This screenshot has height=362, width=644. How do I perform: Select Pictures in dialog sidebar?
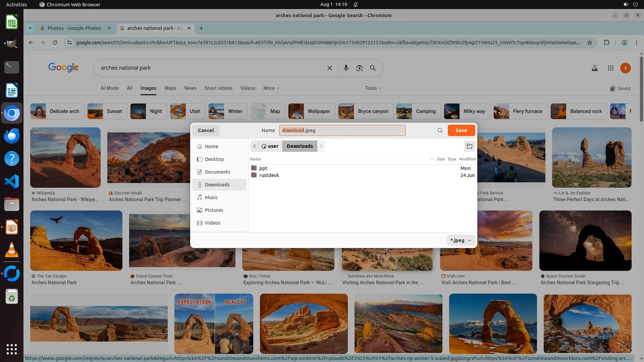214,210
